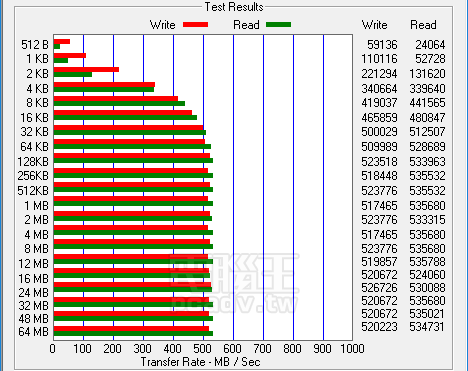
Task: Click the 2 KB row label
Action: tap(37, 74)
